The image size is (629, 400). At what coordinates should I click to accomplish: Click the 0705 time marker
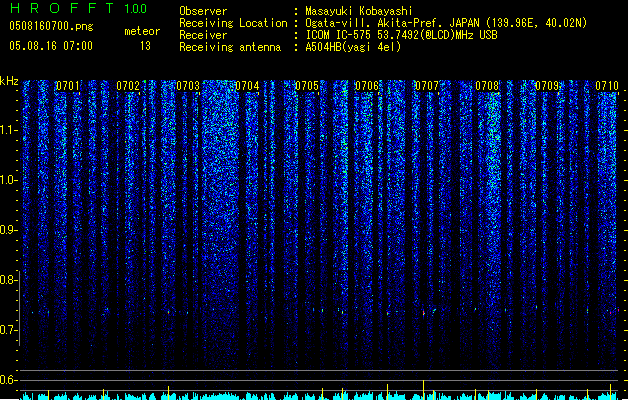click(x=307, y=86)
